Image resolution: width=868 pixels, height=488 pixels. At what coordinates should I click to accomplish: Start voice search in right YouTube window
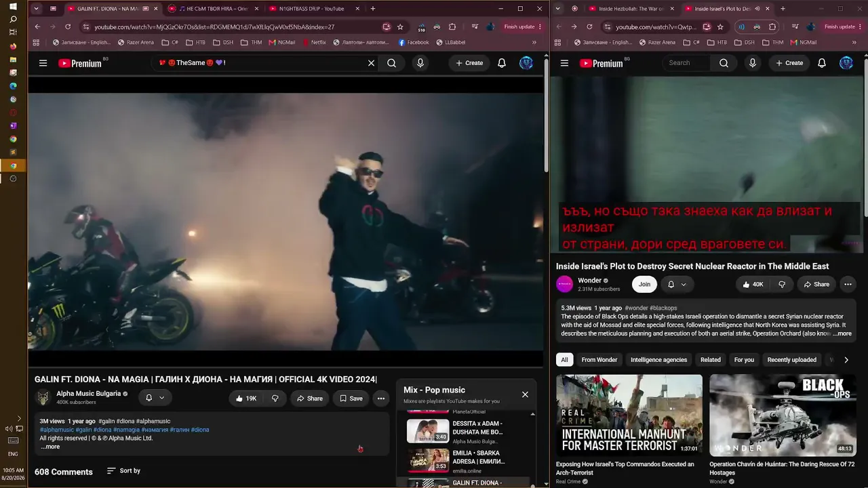point(752,63)
